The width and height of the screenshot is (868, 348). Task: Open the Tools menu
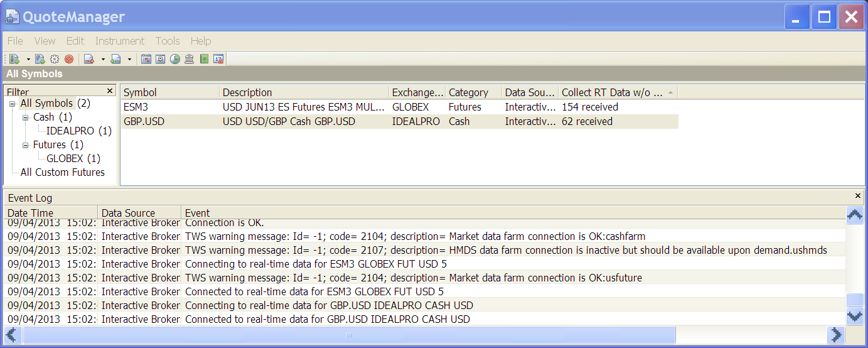click(168, 41)
